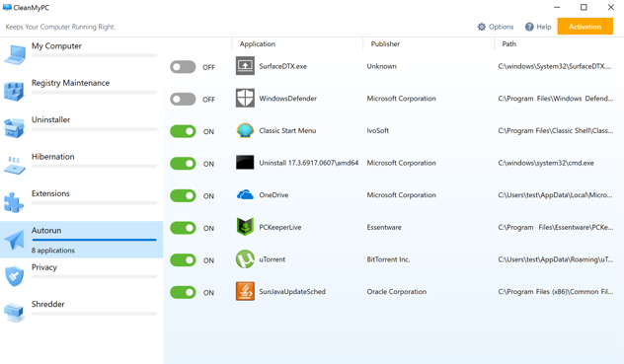Viewport: 624px width, 364px height.
Task: Click the Extensions puzzle piece icon
Action: click(x=14, y=202)
